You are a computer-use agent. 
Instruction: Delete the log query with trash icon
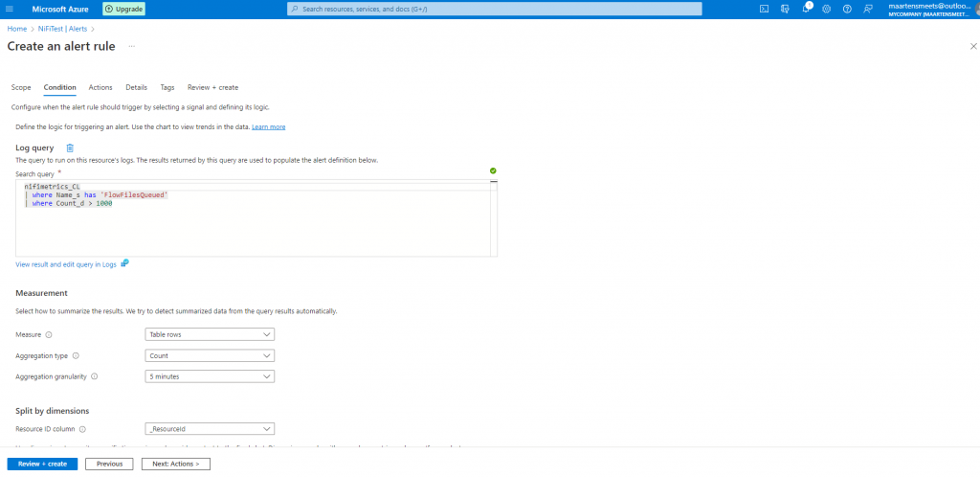point(70,148)
